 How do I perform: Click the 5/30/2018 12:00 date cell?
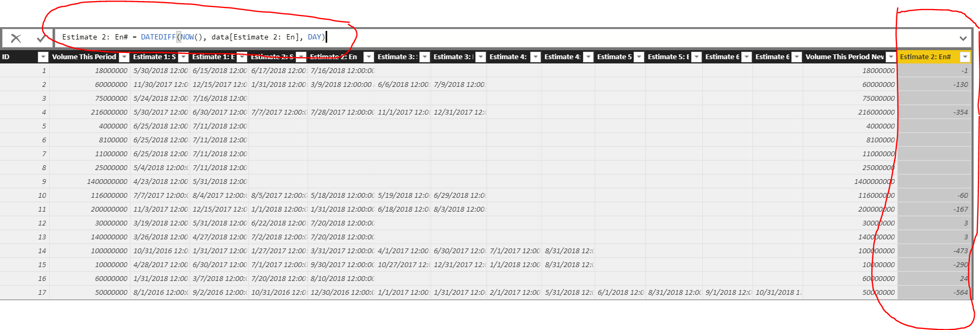pyautogui.click(x=160, y=71)
